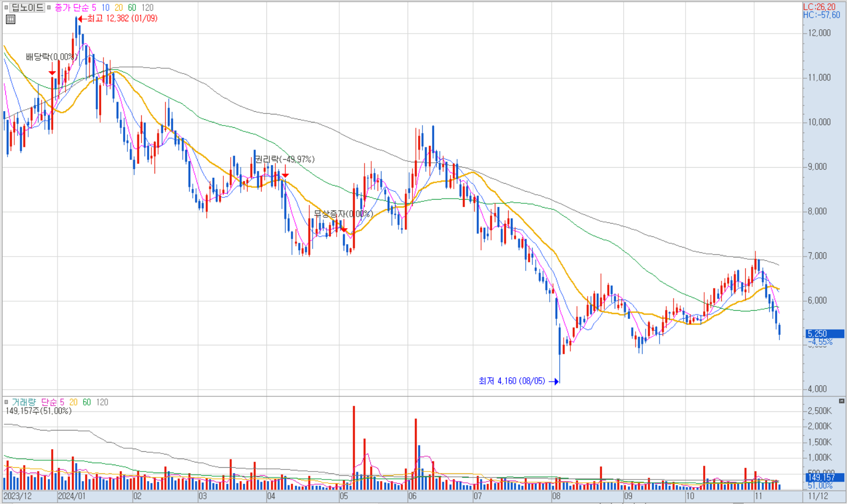
Task: Click the 149,157 volume value tag
Action: click(825, 477)
